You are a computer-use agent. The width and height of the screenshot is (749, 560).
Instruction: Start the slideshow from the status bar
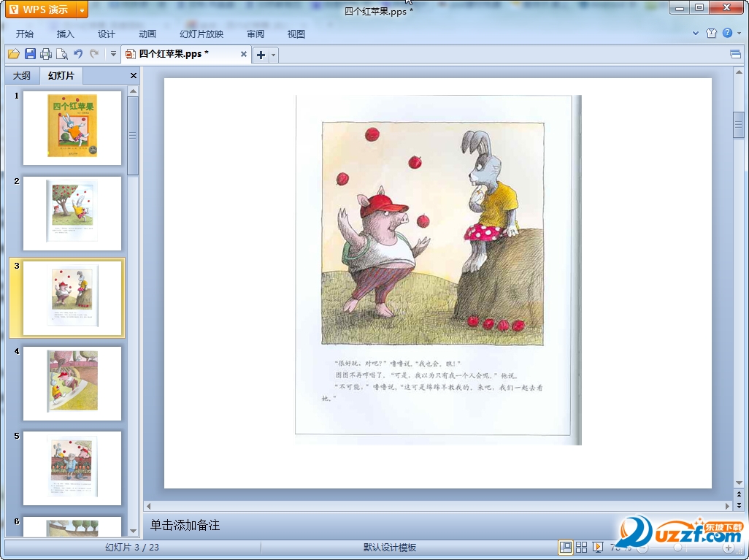click(598, 547)
